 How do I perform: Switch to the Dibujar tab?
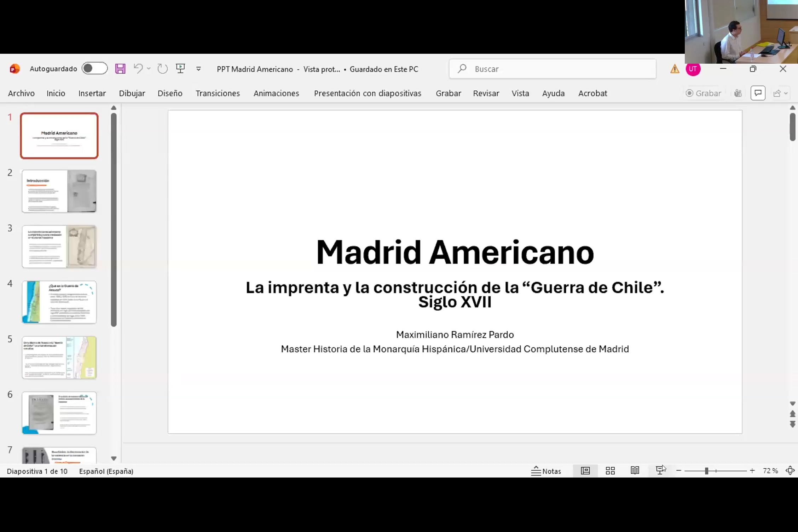tap(132, 93)
